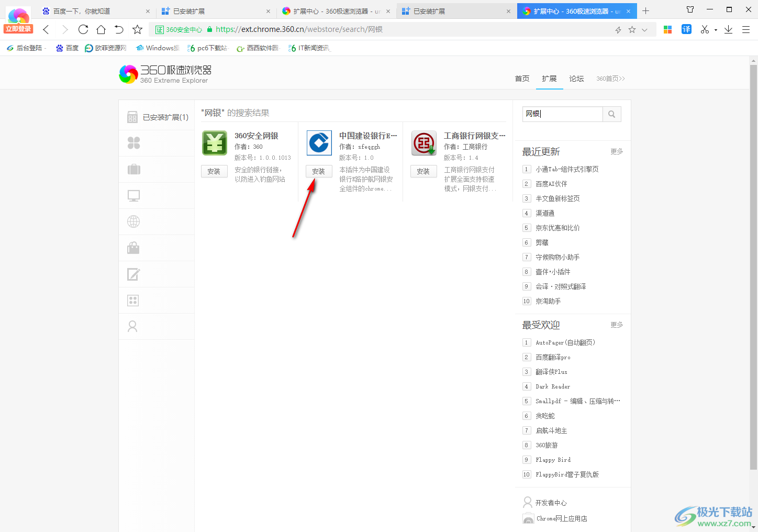Click the search magnifier button
The width and height of the screenshot is (758, 532).
611,114
